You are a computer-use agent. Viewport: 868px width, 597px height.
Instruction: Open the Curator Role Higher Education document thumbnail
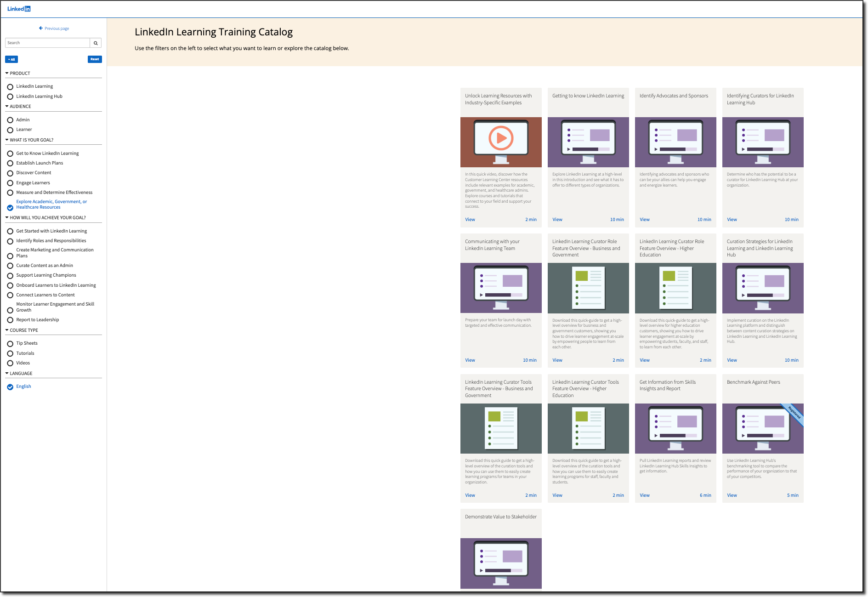coord(675,288)
